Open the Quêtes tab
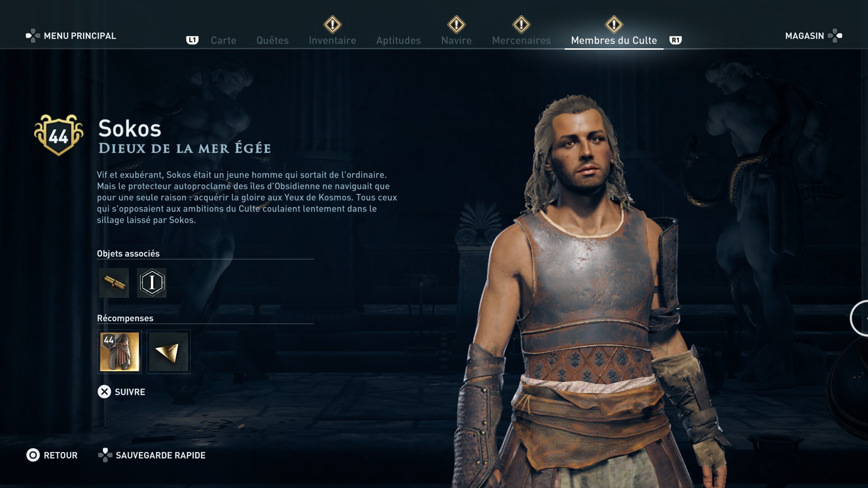Screen dimensions: 868x488 [x=273, y=40]
